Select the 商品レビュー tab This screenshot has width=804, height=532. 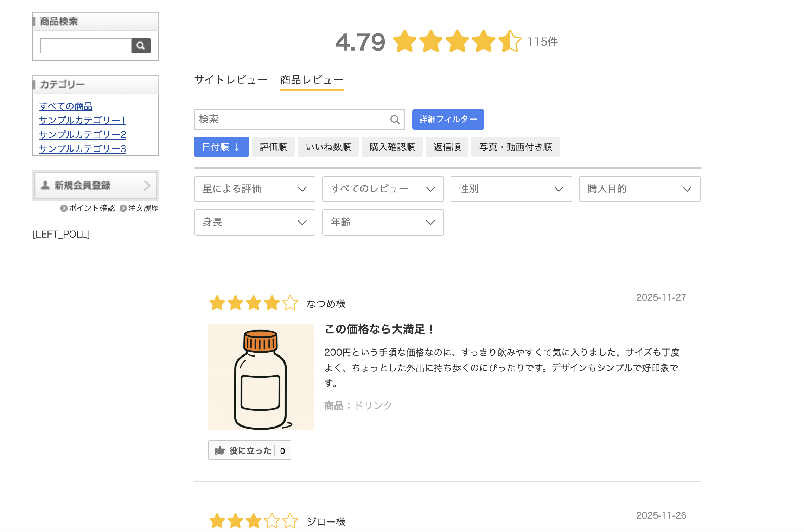coord(312,80)
